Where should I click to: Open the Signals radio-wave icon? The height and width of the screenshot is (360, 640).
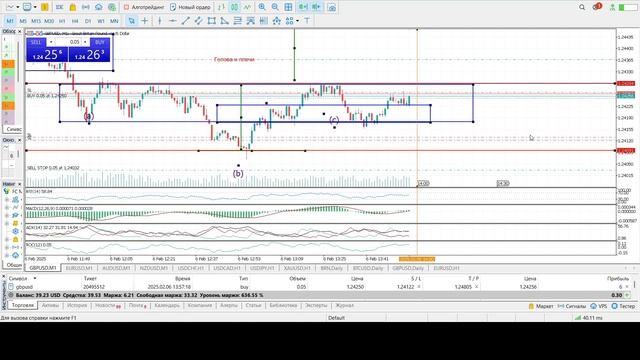click(x=86, y=7)
